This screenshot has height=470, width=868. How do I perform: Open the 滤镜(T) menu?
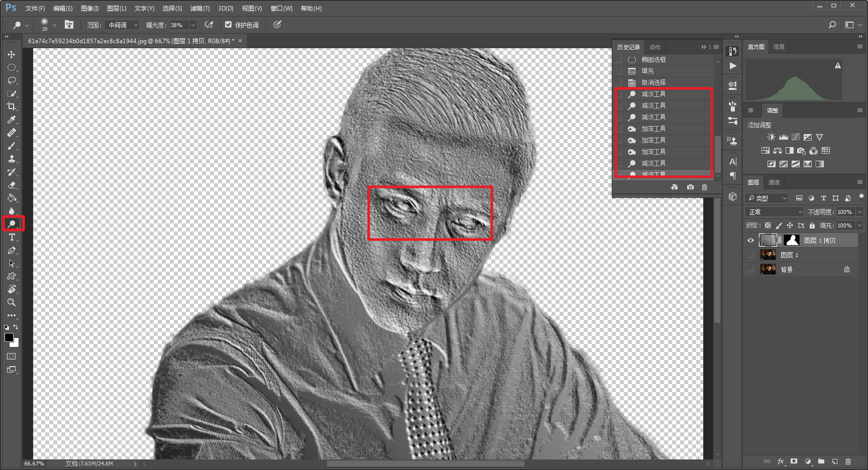[x=200, y=9]
